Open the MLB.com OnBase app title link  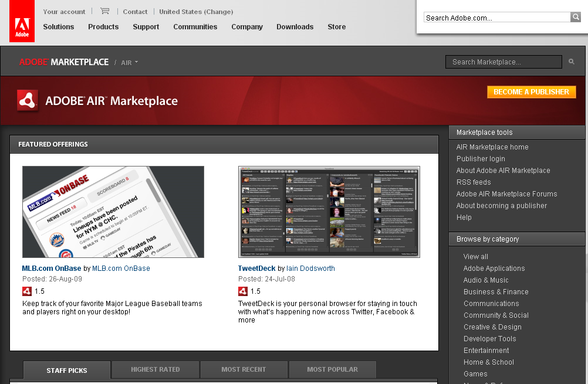point(52,269)
